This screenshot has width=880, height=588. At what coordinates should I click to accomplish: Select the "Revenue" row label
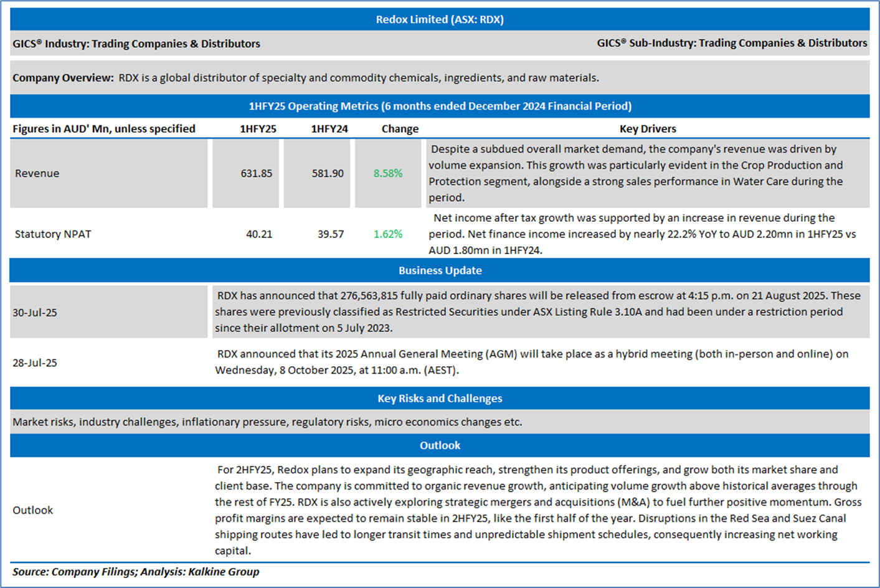(x=37, y=173)
